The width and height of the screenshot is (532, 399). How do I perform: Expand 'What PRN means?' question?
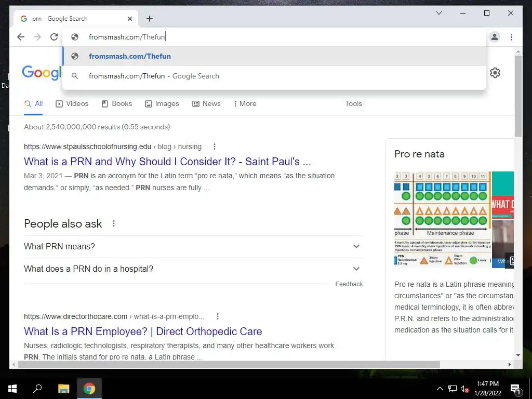coord(193,246)
